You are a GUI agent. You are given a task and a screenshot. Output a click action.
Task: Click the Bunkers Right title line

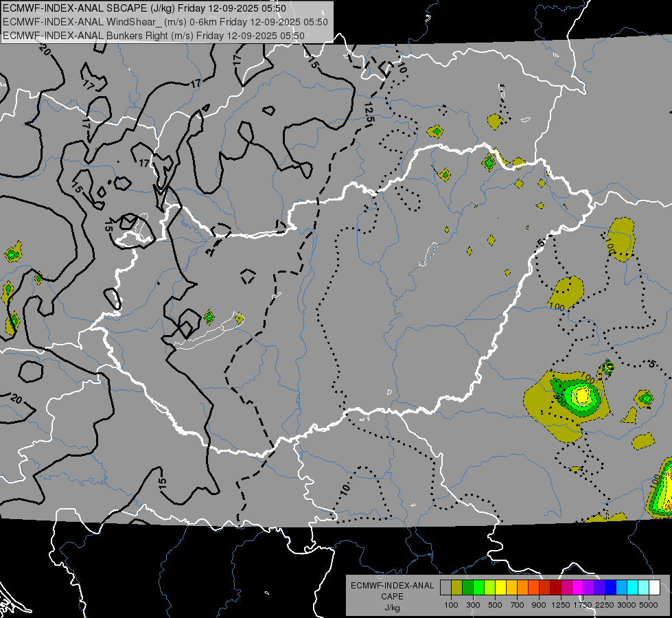(x=154, y=36)
